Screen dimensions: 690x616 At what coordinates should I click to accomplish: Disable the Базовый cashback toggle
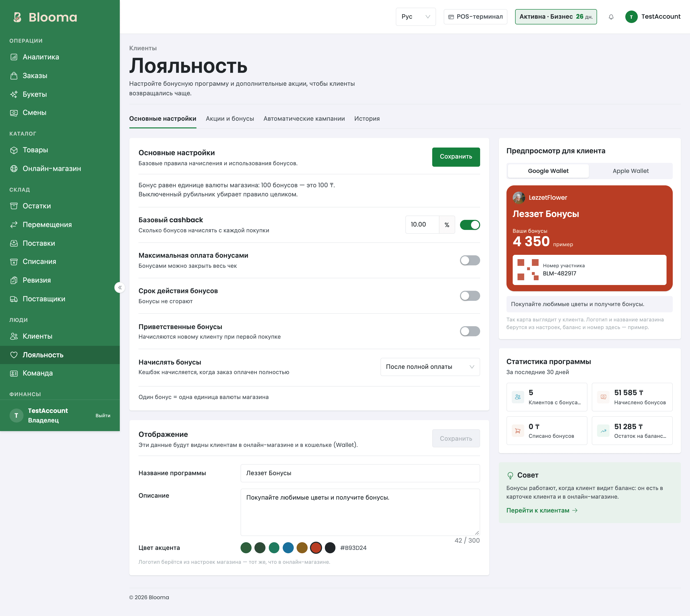470,225
